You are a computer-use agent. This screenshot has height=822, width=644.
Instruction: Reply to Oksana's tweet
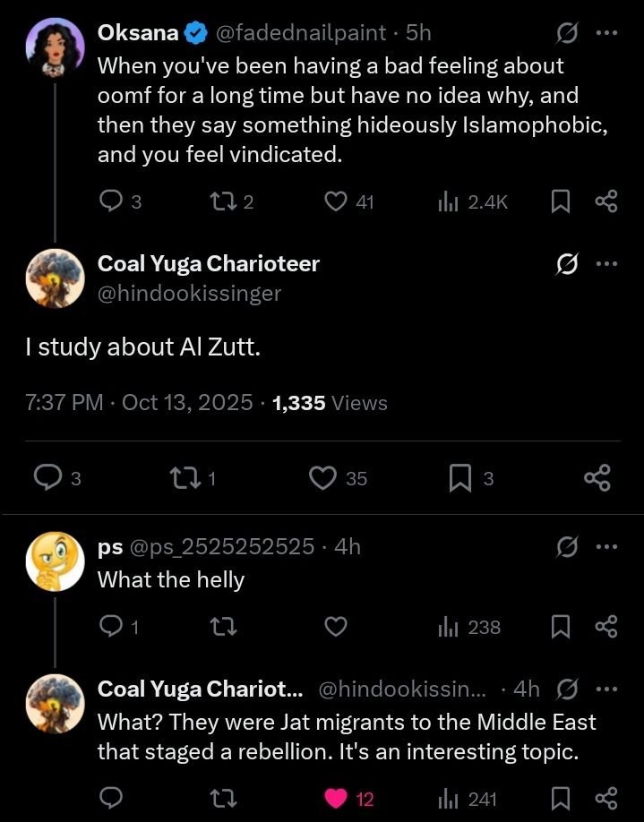tap(110, 202)
